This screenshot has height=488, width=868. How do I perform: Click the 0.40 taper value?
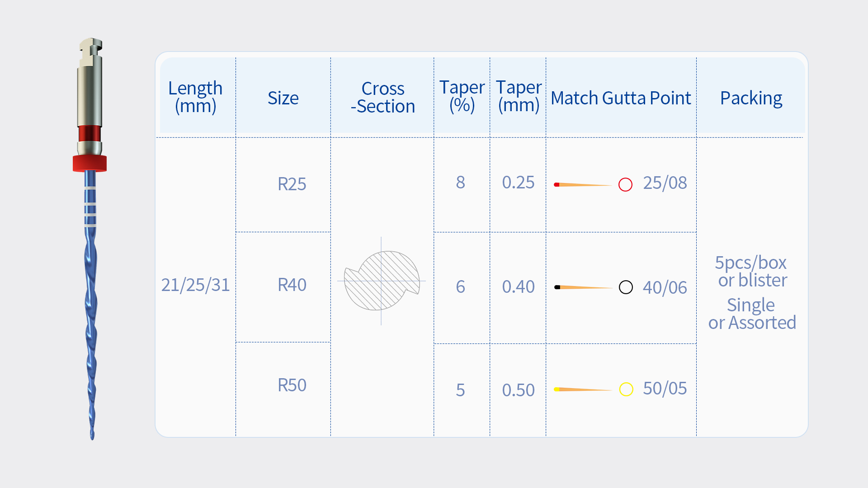click(x=518, y=286)
